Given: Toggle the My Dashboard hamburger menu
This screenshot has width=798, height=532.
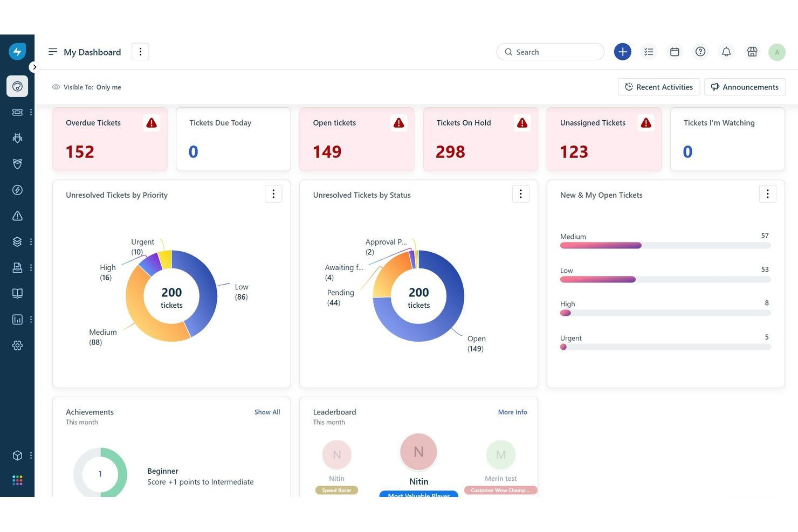Looking at the screenshot, I should click(x=53, y=52).
